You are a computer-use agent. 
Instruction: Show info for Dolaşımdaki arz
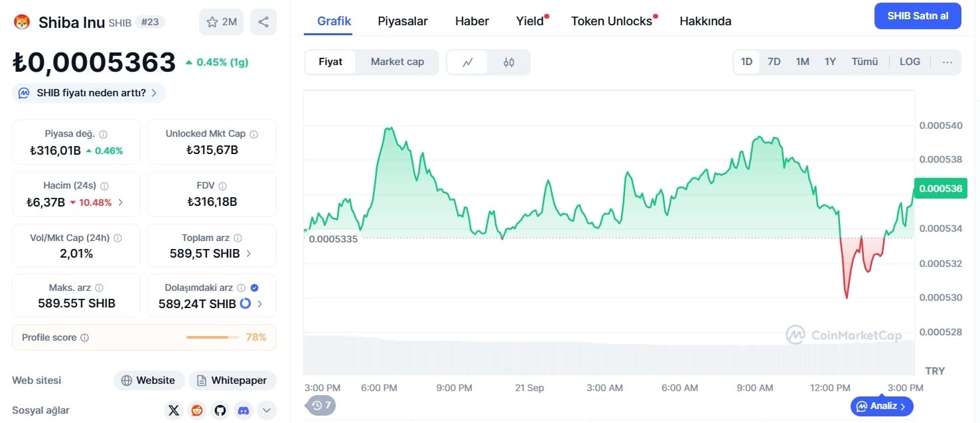pyautogui.click(x=241, y=288)
